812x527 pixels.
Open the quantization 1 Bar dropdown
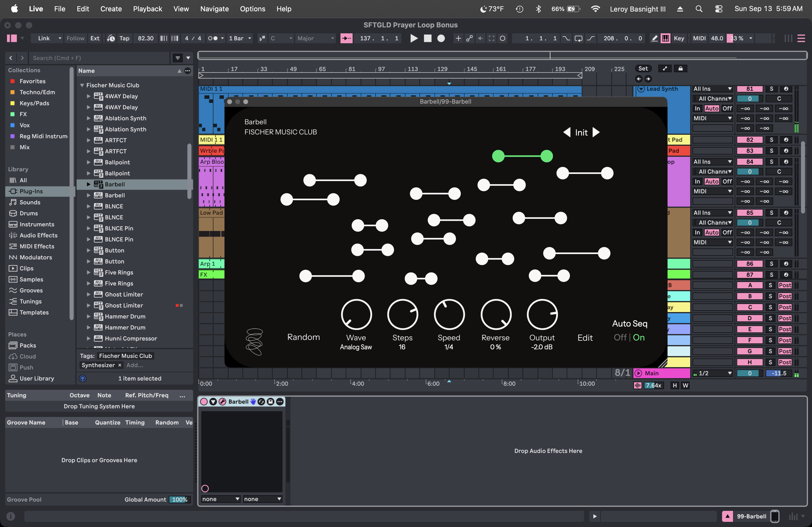tap(240, 39)
